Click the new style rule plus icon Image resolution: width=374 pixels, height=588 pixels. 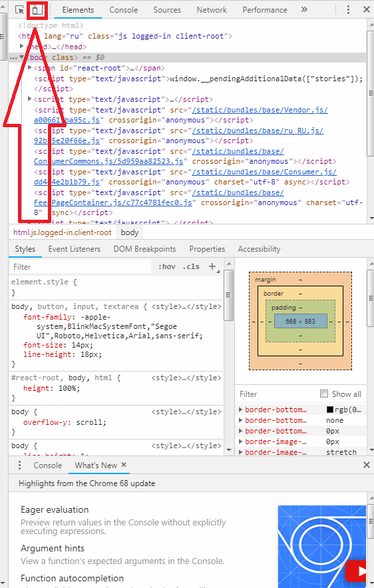pyautogui.click(x=212, y=266)
